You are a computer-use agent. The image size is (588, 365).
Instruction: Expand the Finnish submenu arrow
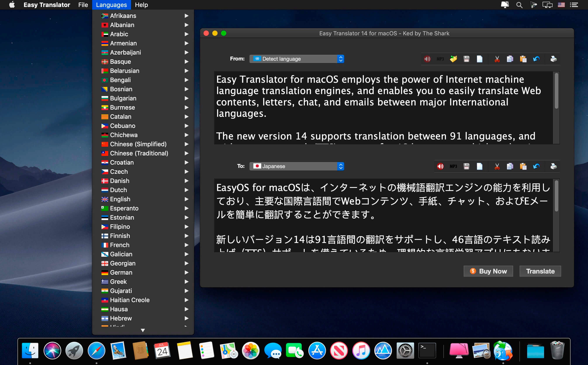click(x=186, y=236)
